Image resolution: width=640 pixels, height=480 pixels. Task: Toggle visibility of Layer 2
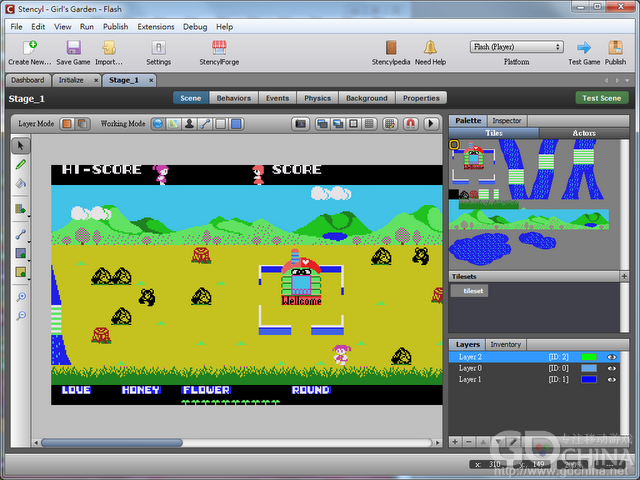pos(611,357)
